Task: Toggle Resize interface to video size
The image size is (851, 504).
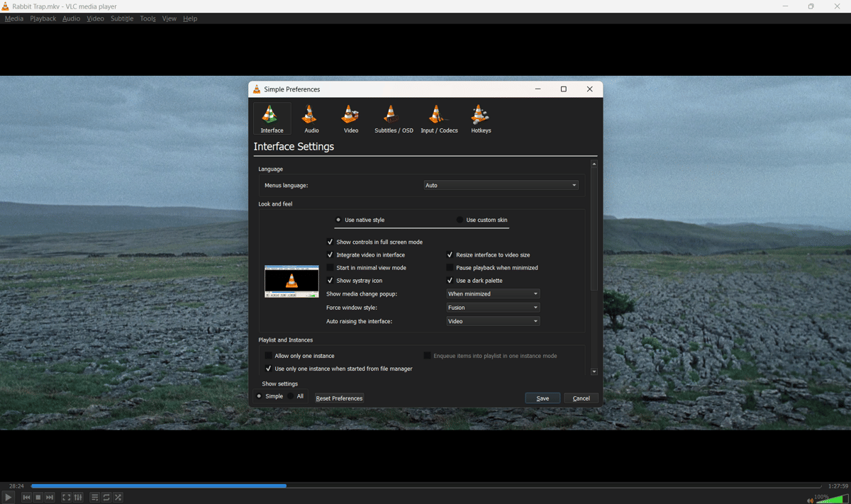Action: pyautogui.click(x=450, y=254)
